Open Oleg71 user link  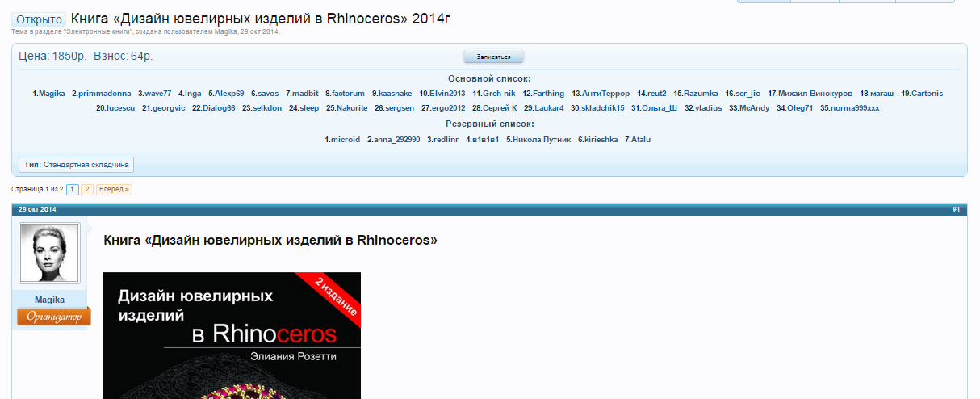pyautogui.click(x=800, y=108)
